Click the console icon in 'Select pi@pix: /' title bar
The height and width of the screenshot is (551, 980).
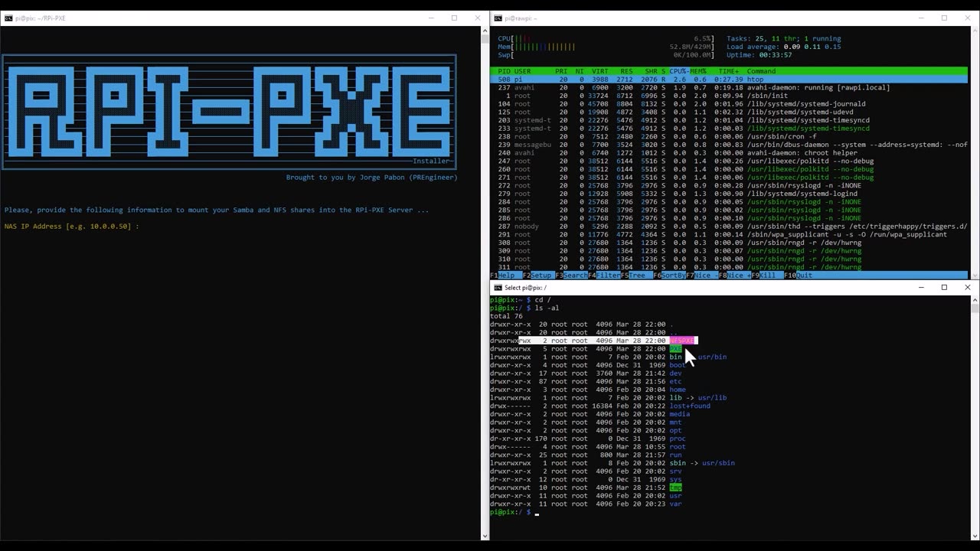tap(498, 288)
